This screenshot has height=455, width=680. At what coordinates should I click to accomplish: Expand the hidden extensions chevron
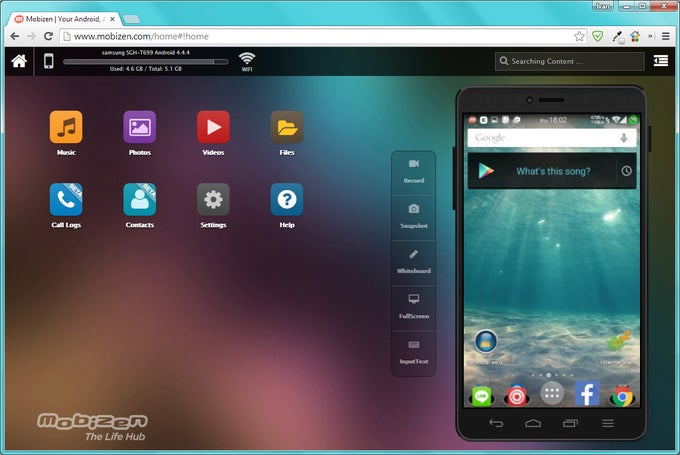(x=651, y=36)
